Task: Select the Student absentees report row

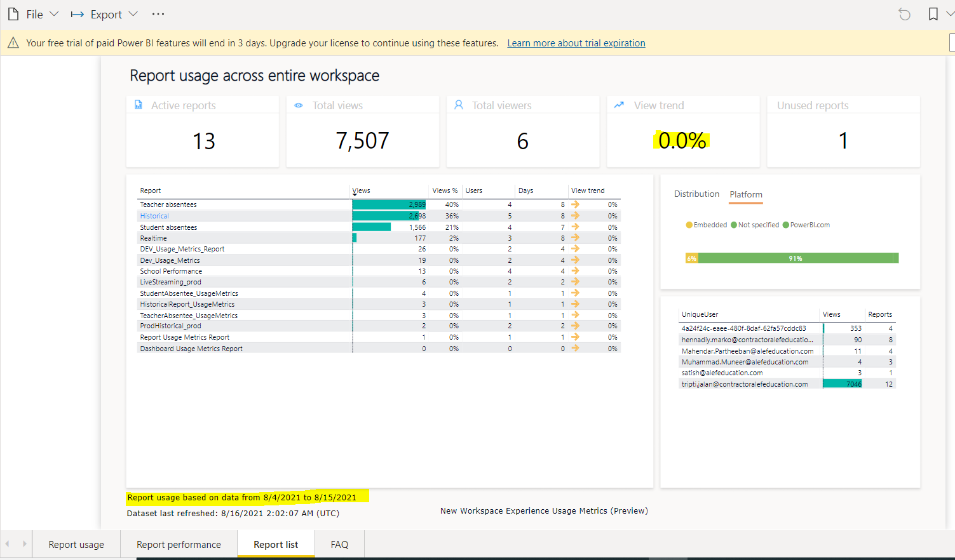Action: pos(379,227)
